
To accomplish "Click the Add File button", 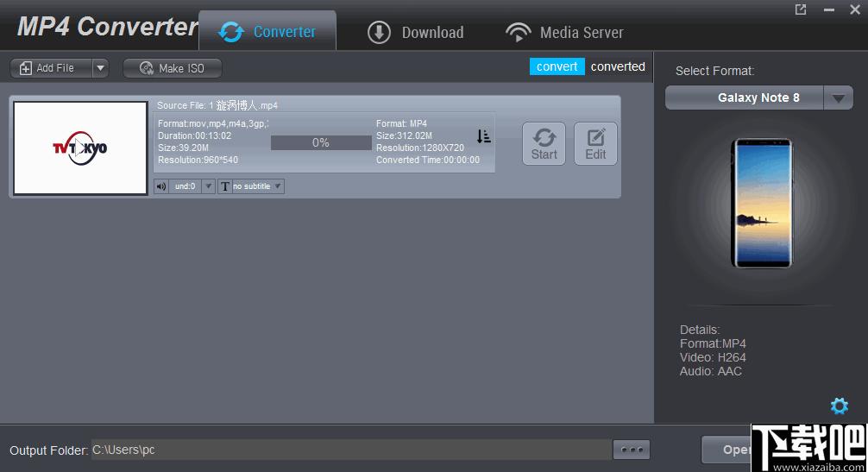I will (x=51, y=68).
